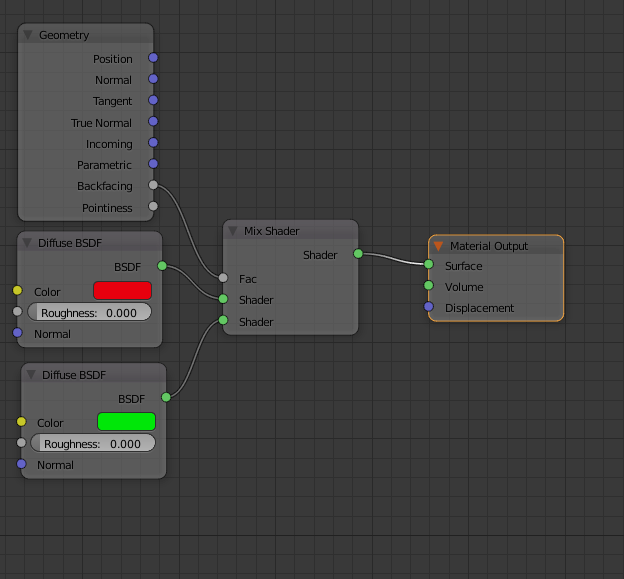
Task: Click the Volume label in Material Output
Action: click(464, 287)
